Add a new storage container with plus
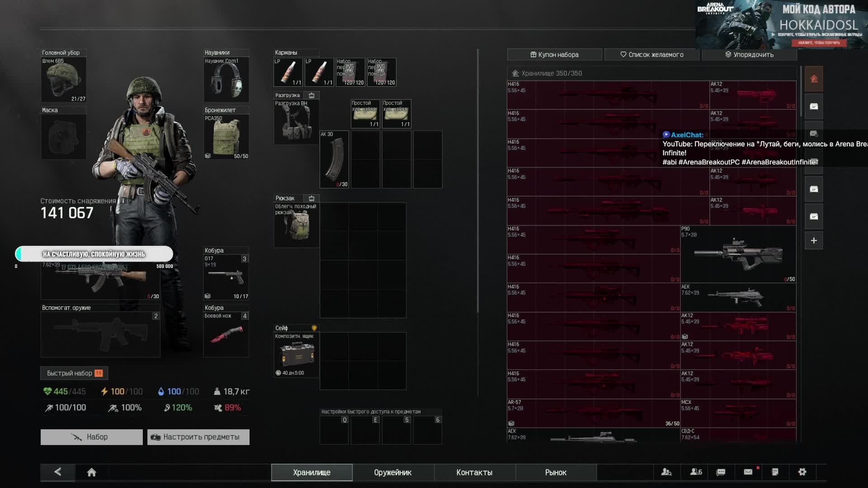 pos(814,240)
